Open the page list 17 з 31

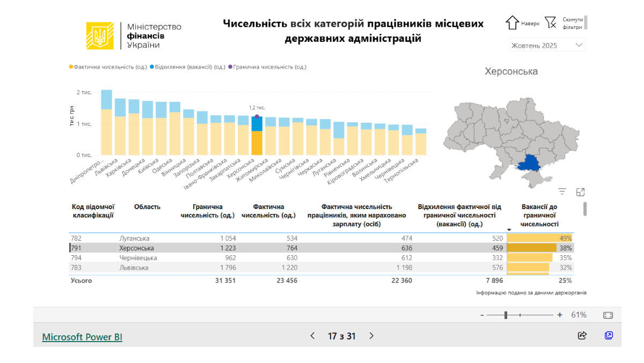click(342, 336)
